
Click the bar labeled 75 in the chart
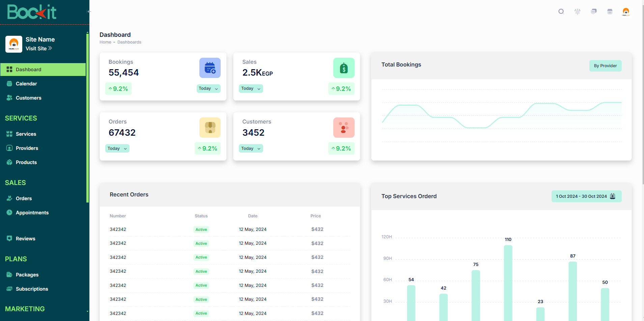[476, 295]
